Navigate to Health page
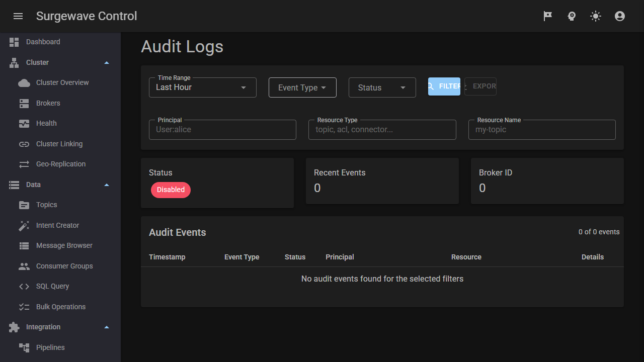644x362 pixels. click(x=60, y=124)
